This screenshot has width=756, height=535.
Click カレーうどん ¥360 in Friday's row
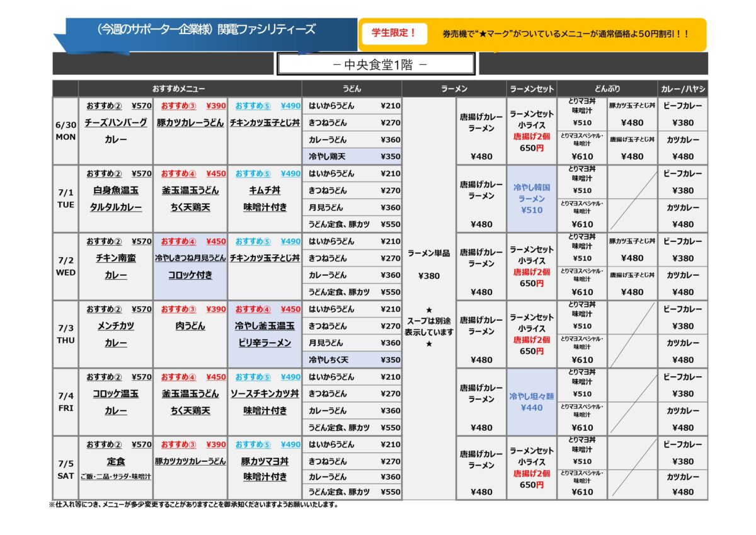[x=352, y=410]
